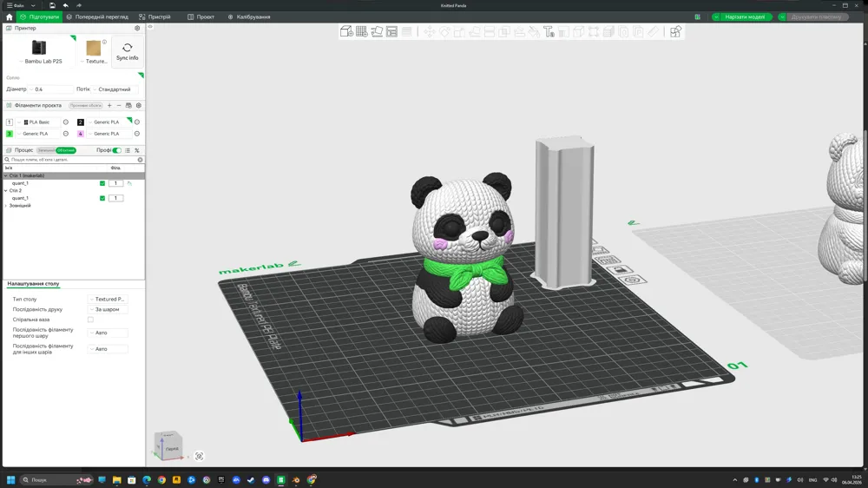Screen dimensions: 868x488
Task: Select the Measure ruler tool
Action: pos(654,31)
